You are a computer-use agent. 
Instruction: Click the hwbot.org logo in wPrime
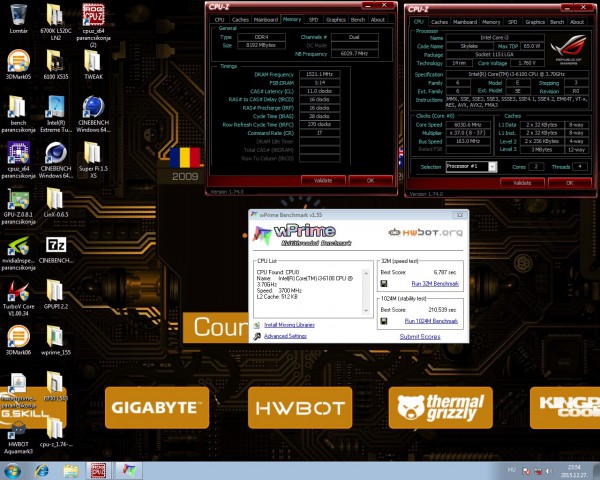coord(426,232)
